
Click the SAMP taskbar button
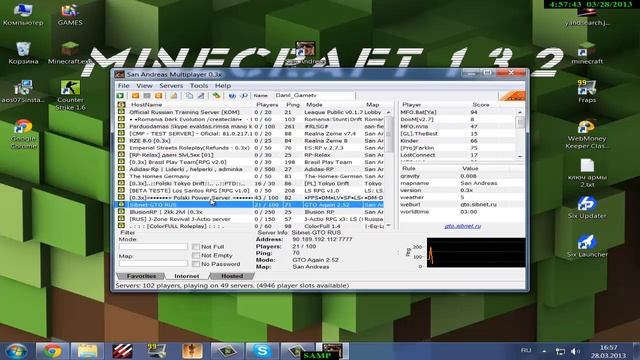click(x=332, y=351)
